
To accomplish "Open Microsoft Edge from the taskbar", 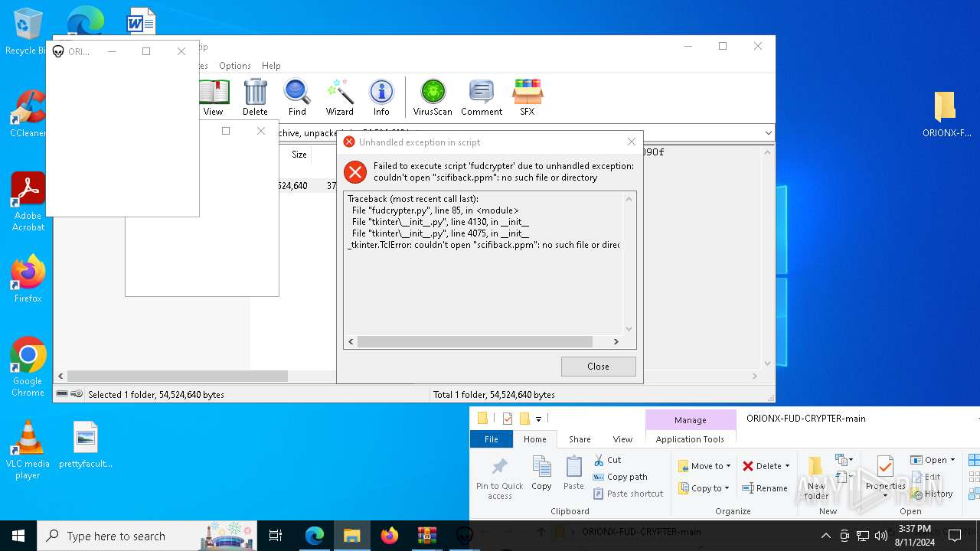I will tap(315, 536).
